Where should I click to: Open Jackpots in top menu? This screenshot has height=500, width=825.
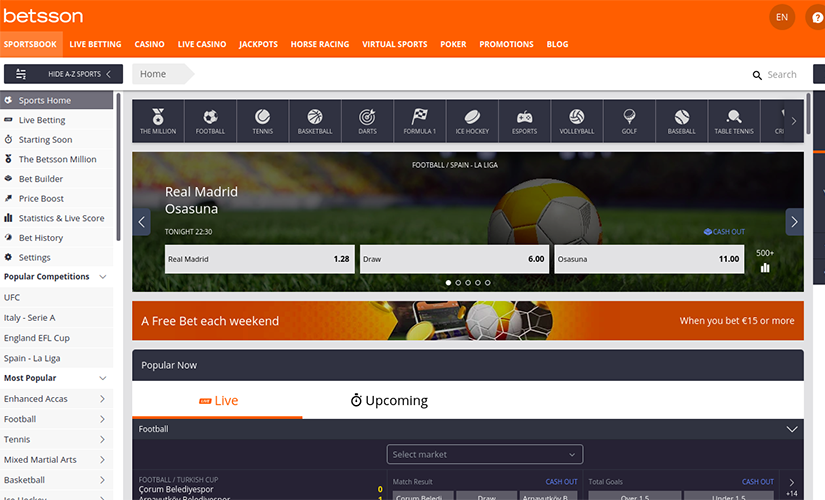point(258,44)
